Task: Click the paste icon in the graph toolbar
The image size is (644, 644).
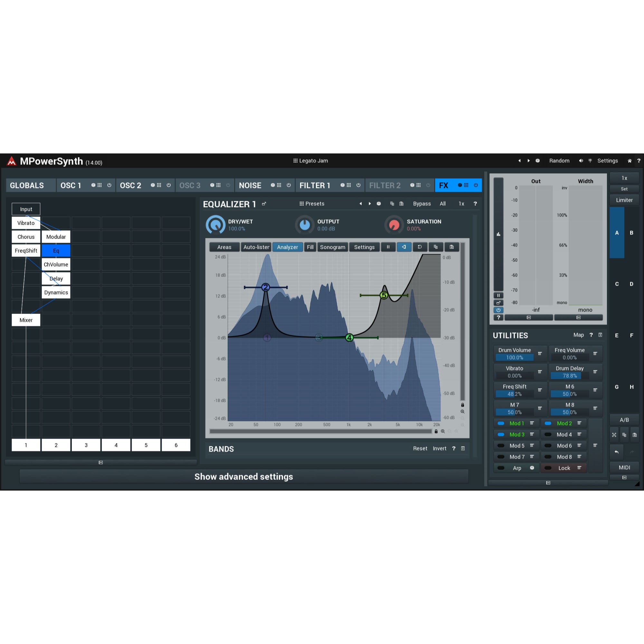Action: click(452, 247)
